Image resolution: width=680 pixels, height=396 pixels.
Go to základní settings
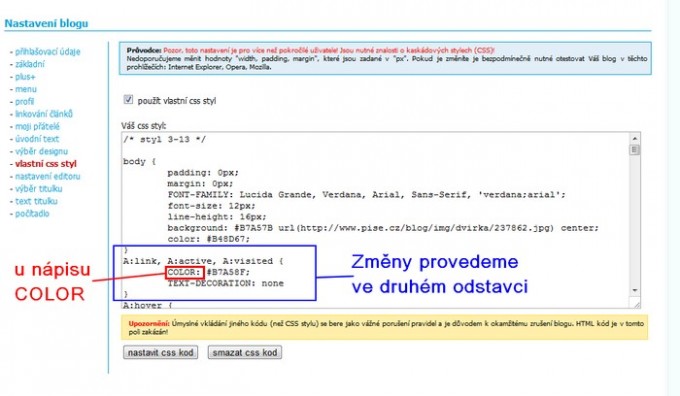(x=30, y=64)
